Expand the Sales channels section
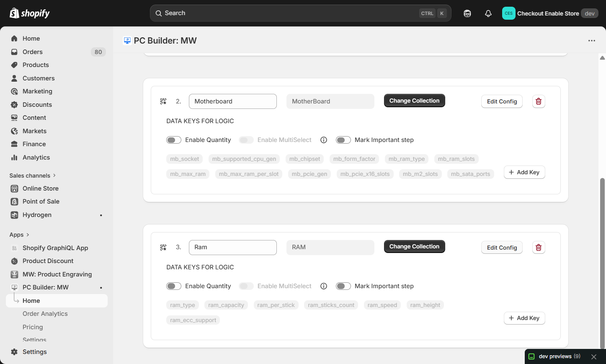 pos(33,176)
